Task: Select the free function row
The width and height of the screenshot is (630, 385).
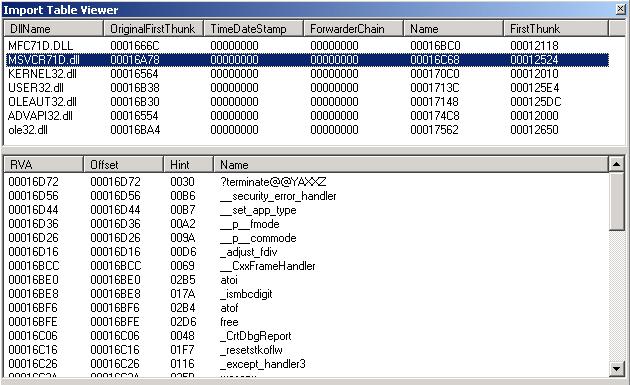Action: click(307, 322)
